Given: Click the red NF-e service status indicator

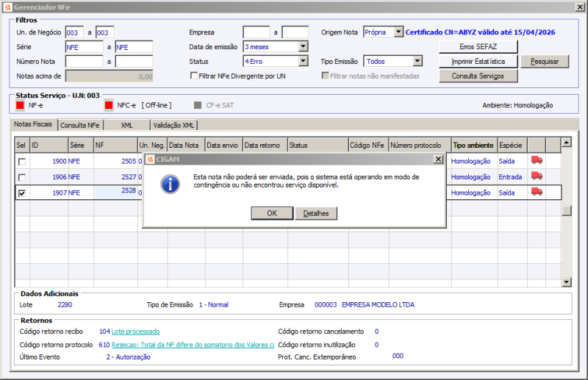Looking at the screenshot, I should [20, 105].
